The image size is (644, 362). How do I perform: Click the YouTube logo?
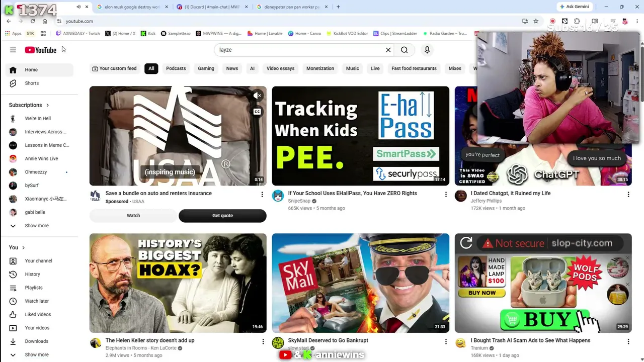pos(41,50)
